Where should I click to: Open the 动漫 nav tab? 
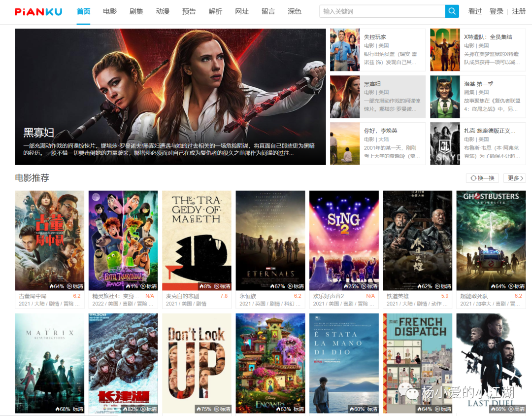click(163, 11)
